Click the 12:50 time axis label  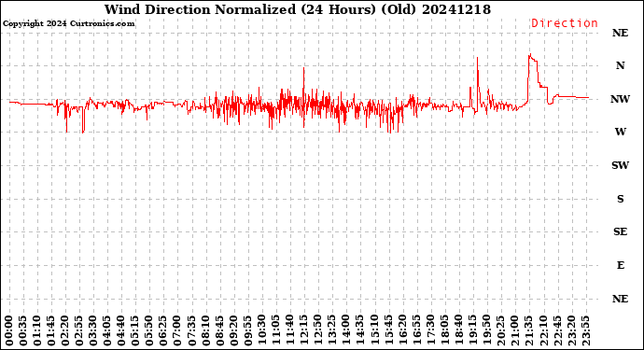(318, 331)
